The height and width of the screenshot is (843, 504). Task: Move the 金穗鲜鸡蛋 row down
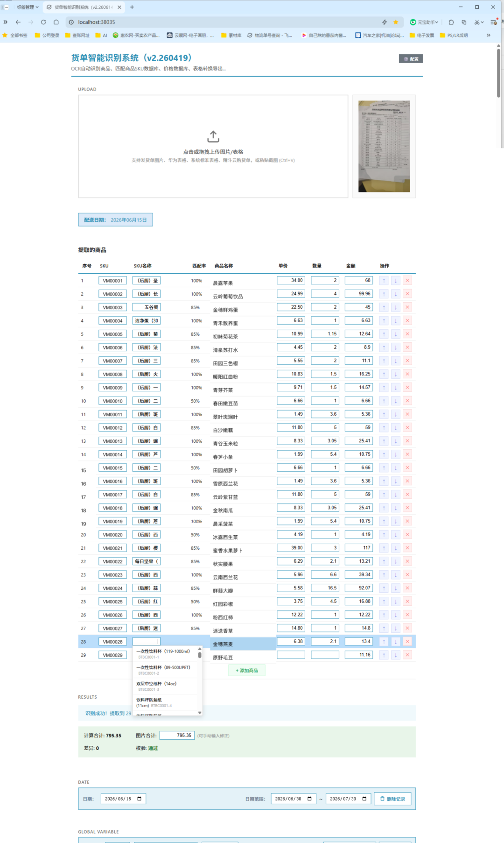396,307
